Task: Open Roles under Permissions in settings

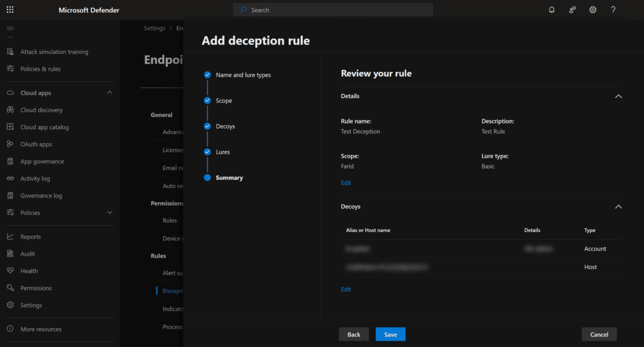Action: pos(170,221)
